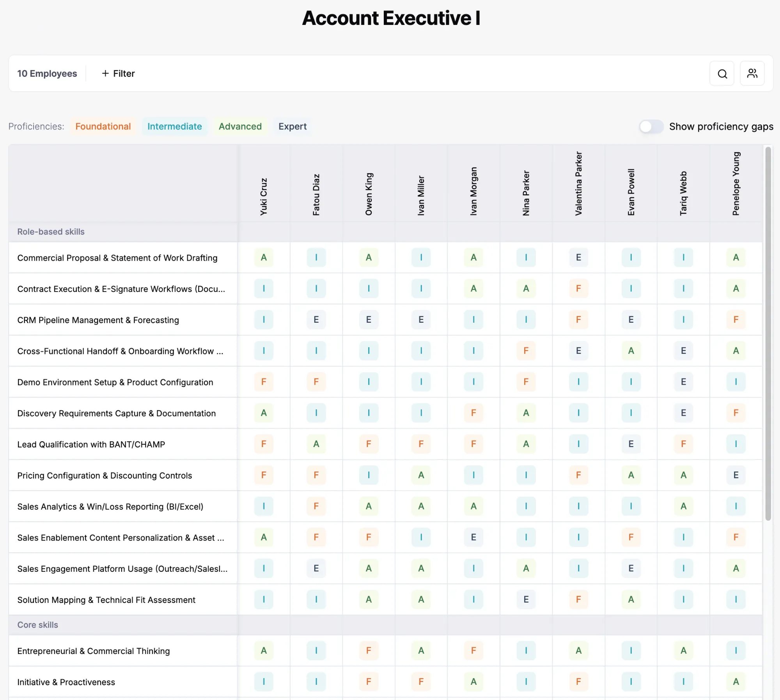Click Nina Parker's E badge for Solution Mapping
780x700 pixels.
click(526, 600)
